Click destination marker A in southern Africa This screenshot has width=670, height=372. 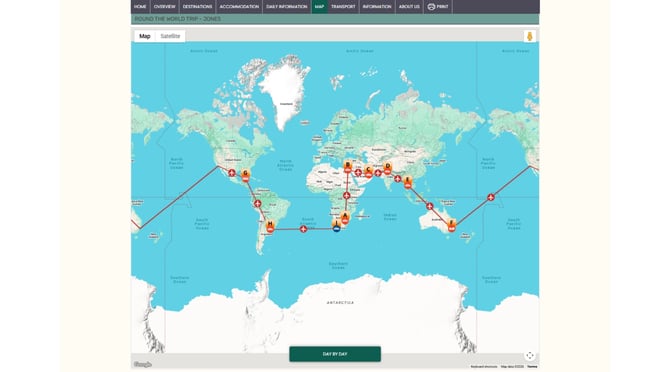click(x=345, y=217)
